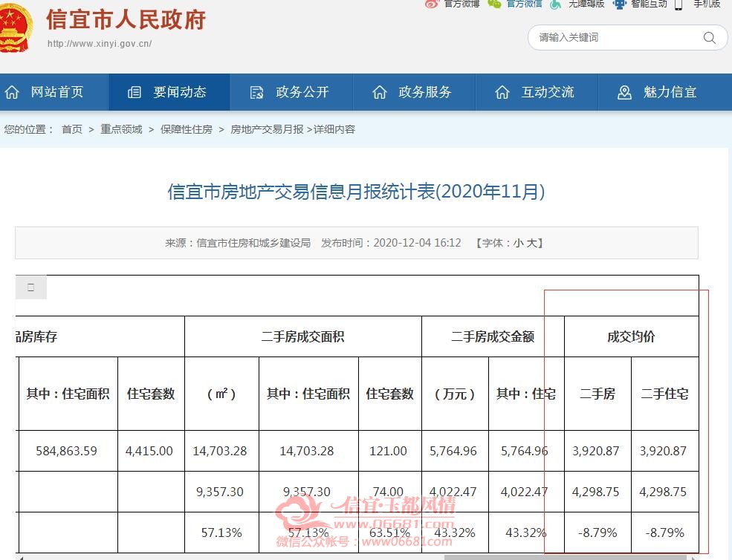Image resolution: width=732 pixels, height=560 pixels.
Task: Click 首页 in the breadcrumb
Action: pyautogui.click(x=72, y=129)
